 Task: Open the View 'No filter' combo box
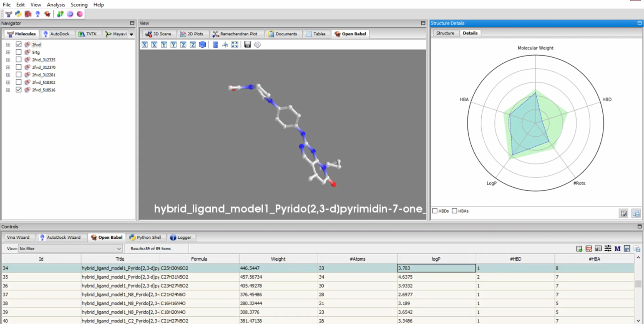[70, 249]
